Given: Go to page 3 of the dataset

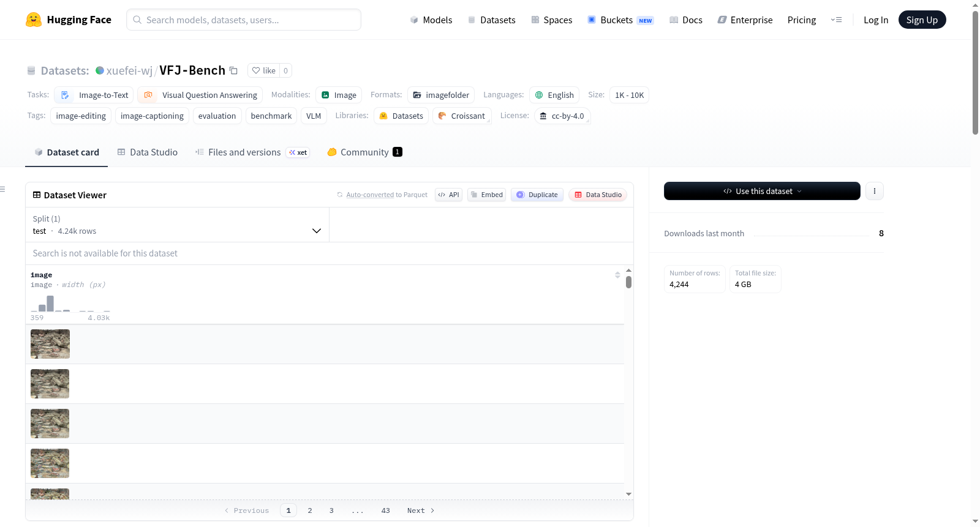Looking at the screenshot, I should pyautogui.click(x=331, y=510).
